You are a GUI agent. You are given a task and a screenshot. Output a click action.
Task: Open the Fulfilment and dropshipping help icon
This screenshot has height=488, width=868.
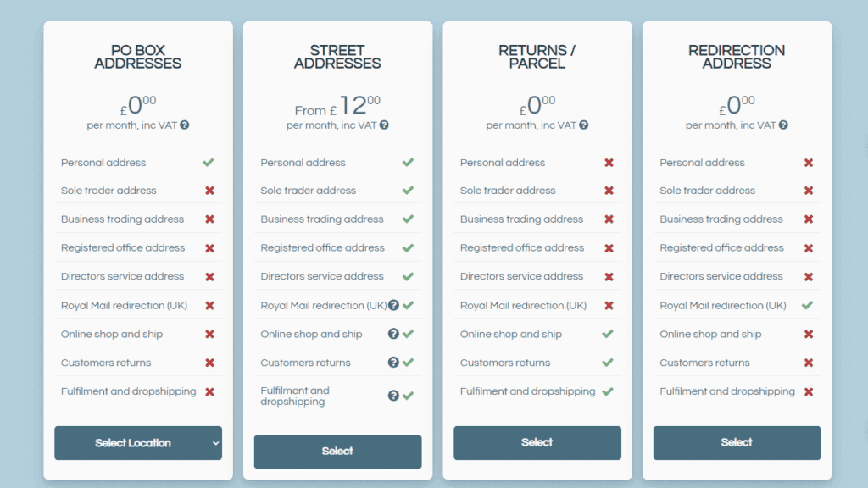coord(392,395)
